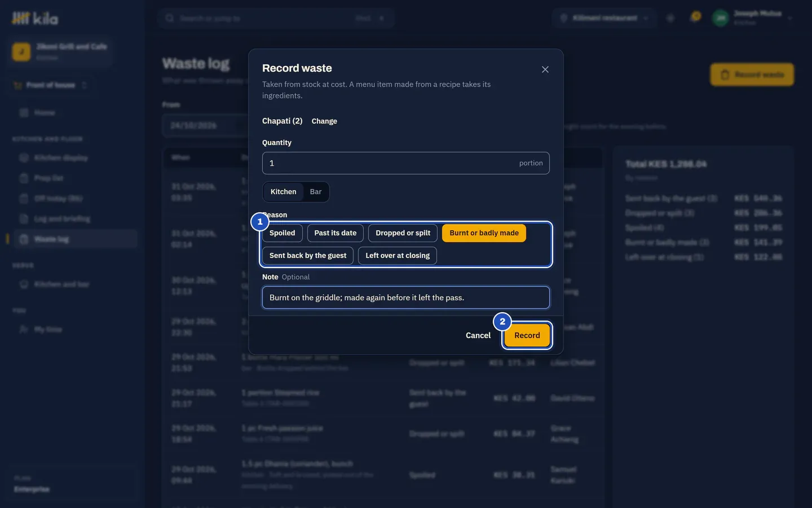Focus the Quantity input field

pyautogui.click(x=405, y=163)
